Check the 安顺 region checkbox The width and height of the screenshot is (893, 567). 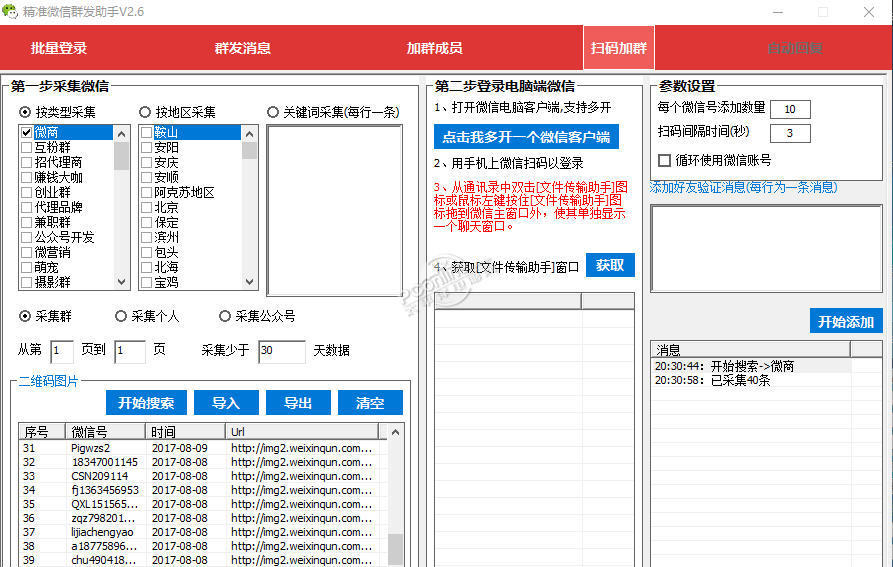[x=146, y=178]
